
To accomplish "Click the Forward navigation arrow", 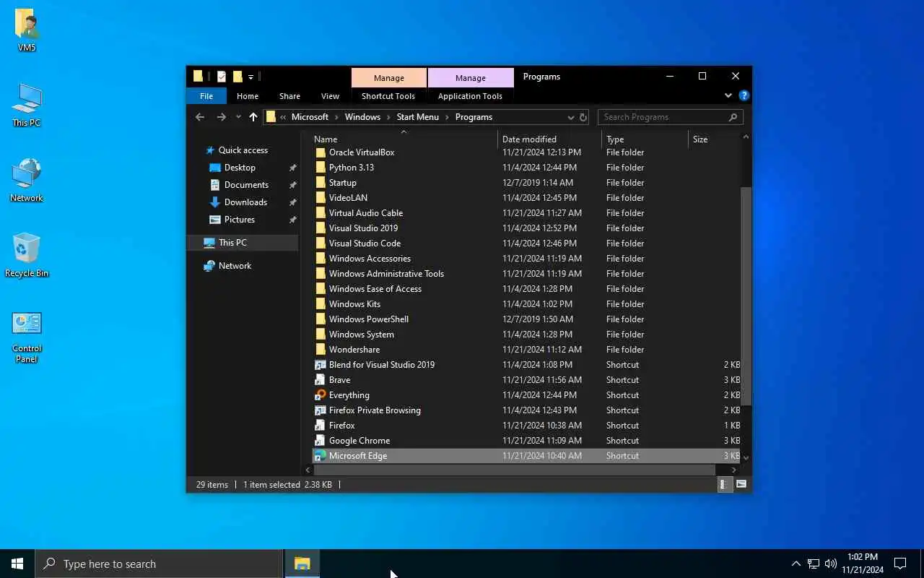I will [221, 117].
